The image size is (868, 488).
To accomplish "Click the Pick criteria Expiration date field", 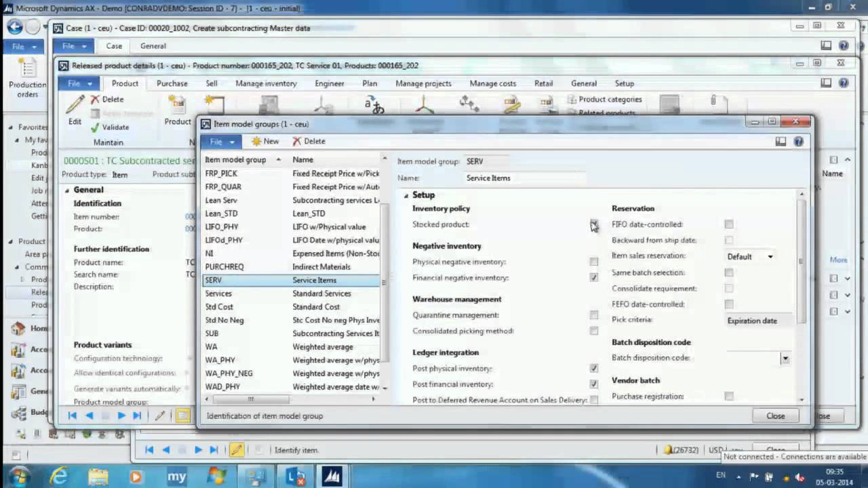I will [x=758, y=321].
